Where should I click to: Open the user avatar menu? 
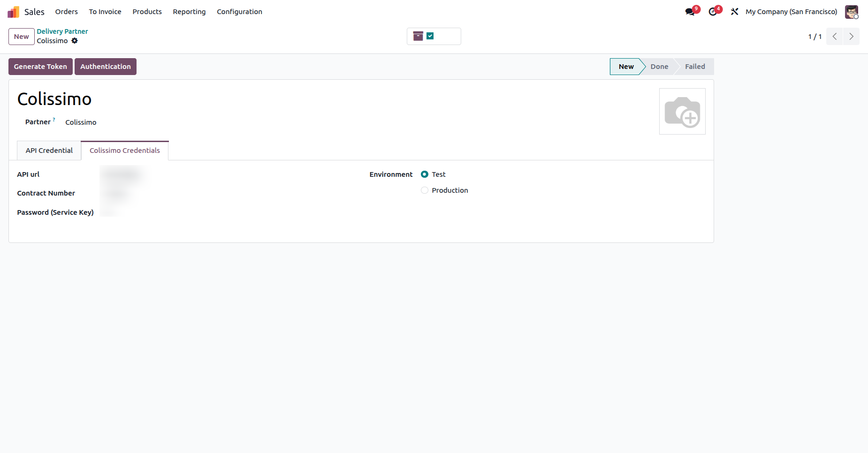click(x=852, y=12)
